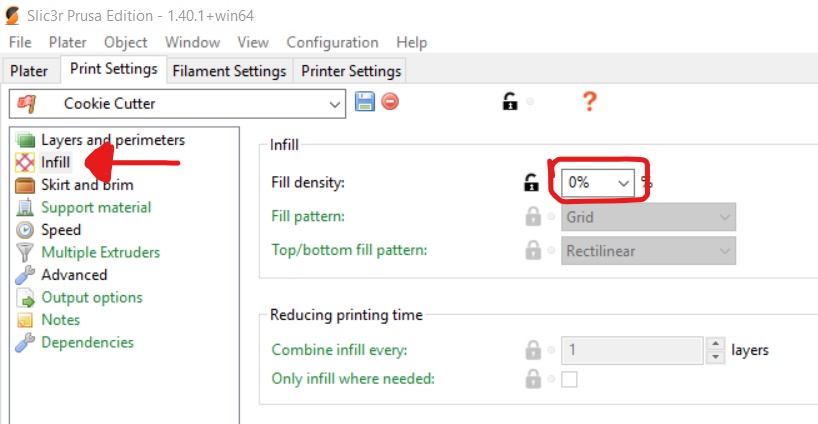
Task: Select the Dependencies entry in the sidebar
Action: tap(88, 342)
